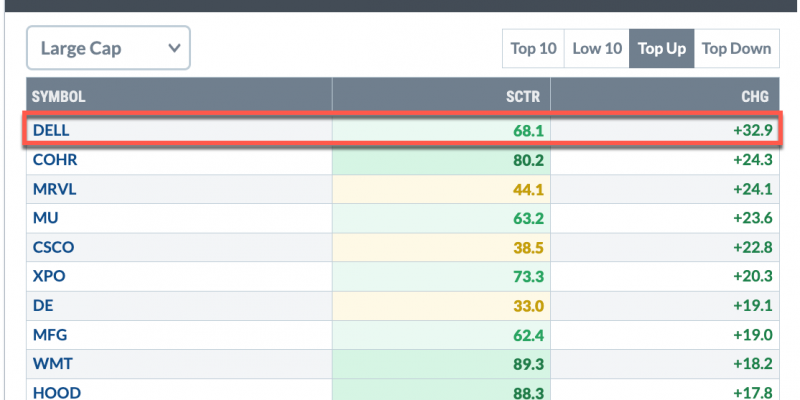Switch to the Top 10 tab

click(x=533, y=48)
